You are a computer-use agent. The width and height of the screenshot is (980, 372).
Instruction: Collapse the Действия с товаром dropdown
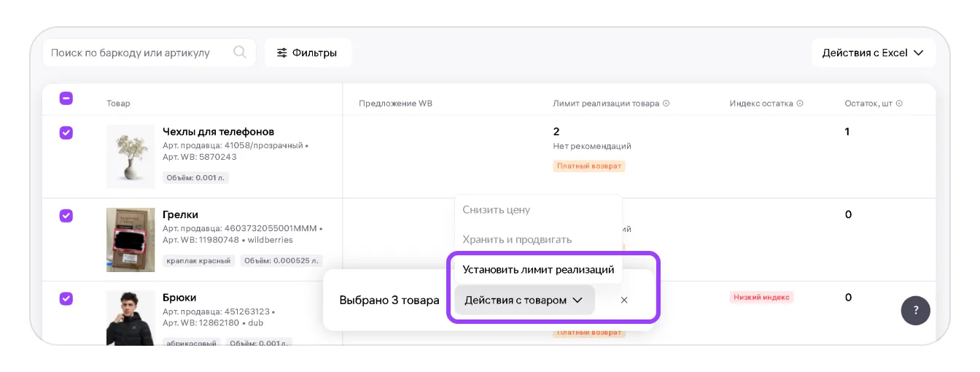(x=524, y=300)
